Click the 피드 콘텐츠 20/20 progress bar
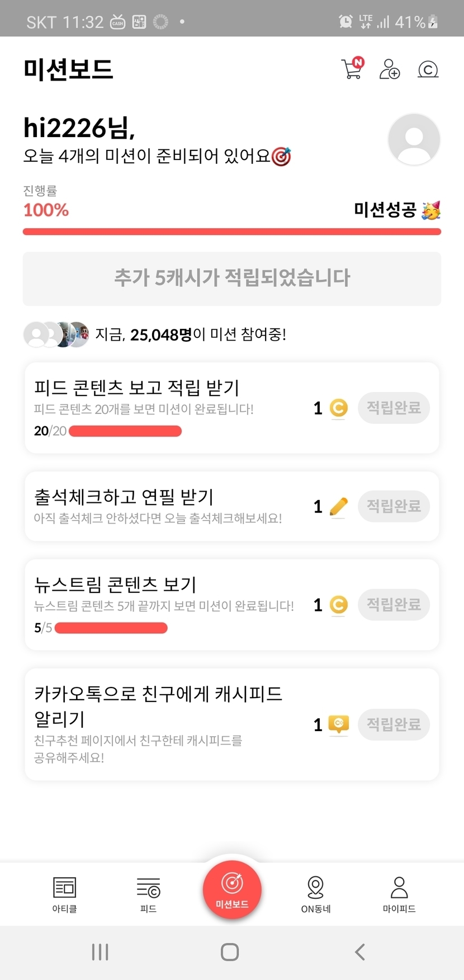 pos(125,431)
